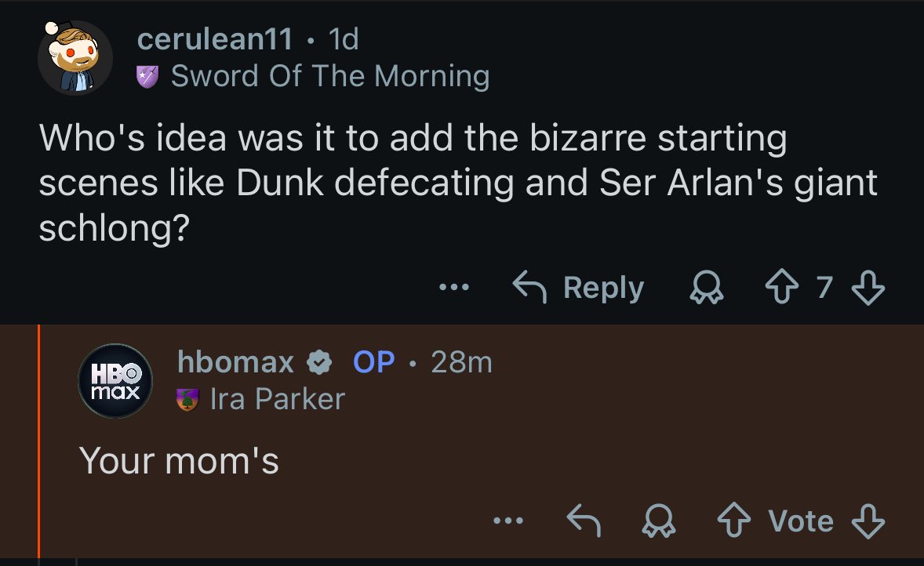924x566 pixels.
Task: Open the HBO Max avatar
Action: (x=114, y=380)
